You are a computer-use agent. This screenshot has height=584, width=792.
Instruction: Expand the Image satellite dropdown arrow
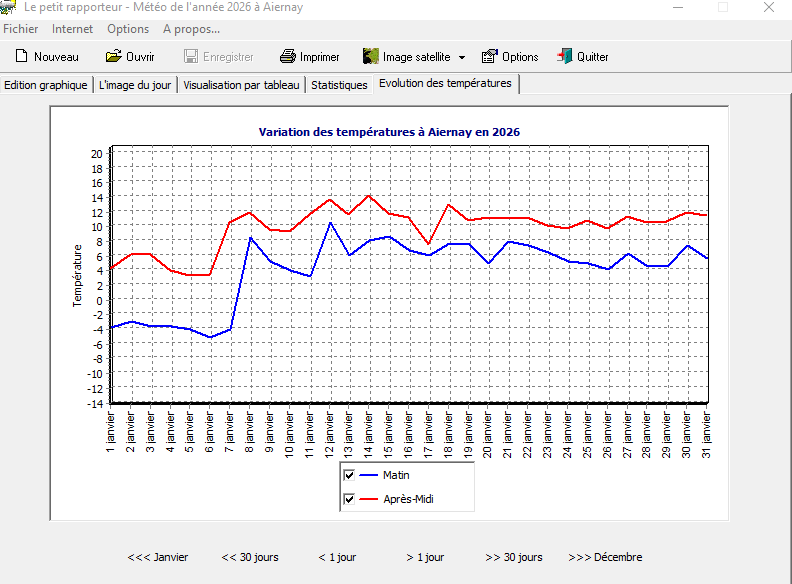pos(462,57)
